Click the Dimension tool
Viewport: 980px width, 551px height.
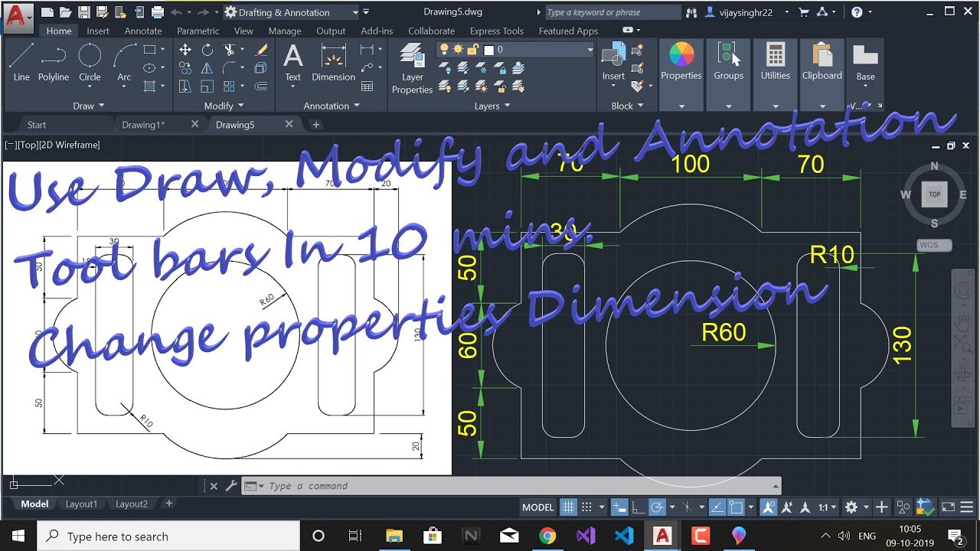point(333,61)
